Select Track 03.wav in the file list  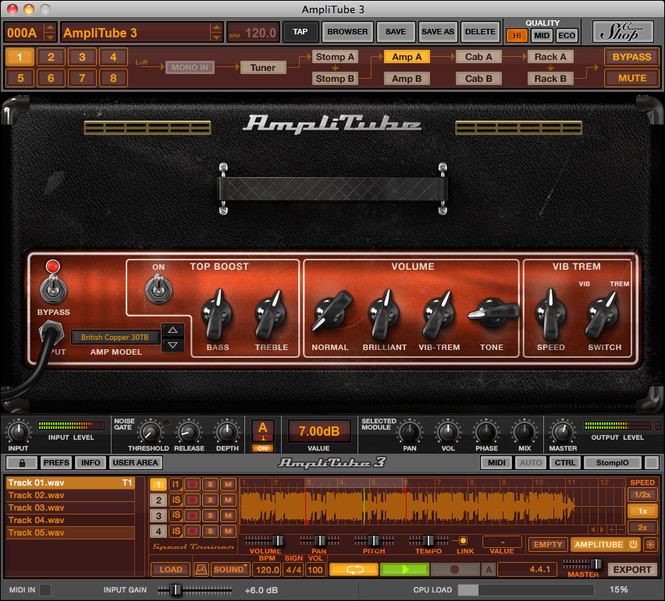pos(70,508)
